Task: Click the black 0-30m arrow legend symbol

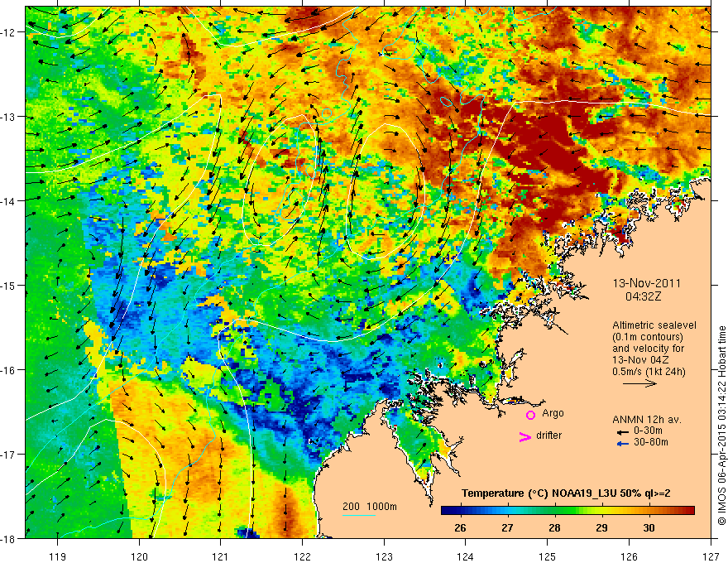Action: pyautogui.click(x=622, y=432)
